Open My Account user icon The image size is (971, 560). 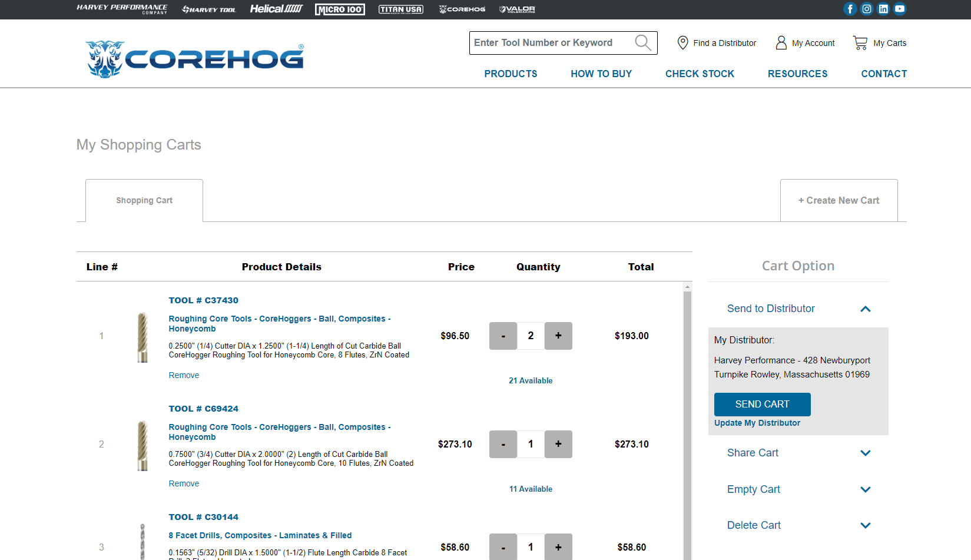pyautogui.click(x=781, y=42)
